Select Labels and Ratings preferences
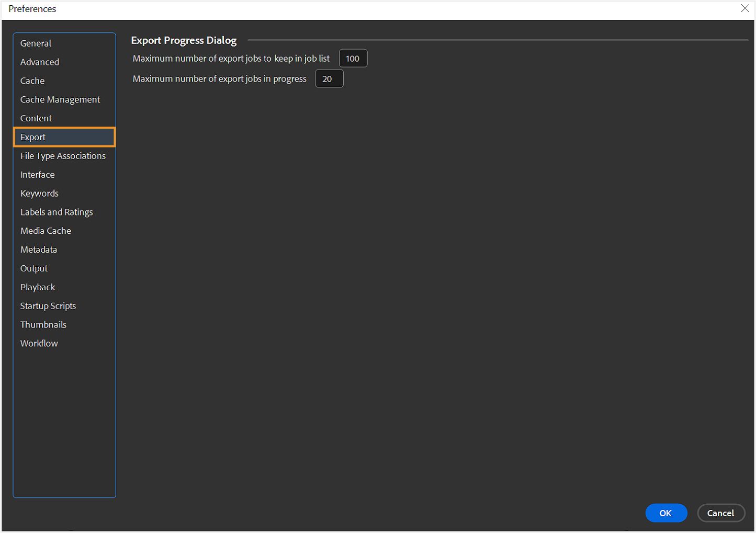Screen dimensions: 756x533 pos(56,212)
